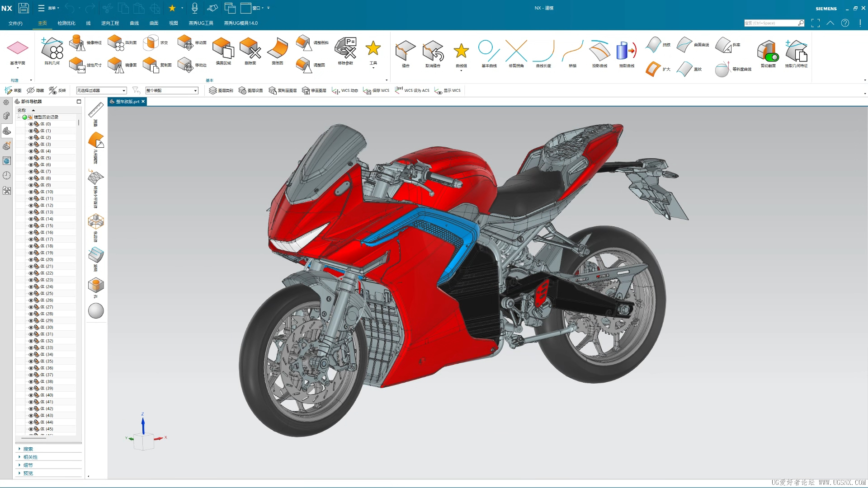Open the 文件(F) menu
868x488 pixels.
(x=15, y=23)
